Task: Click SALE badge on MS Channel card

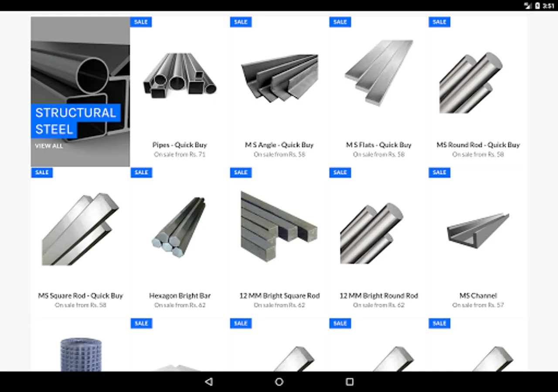Action: 439,172
